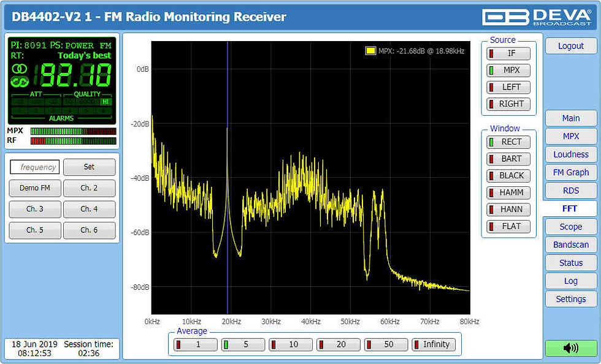Click the frequency input field
Image resolution: width=601 pixels, height=364 pixels.
pyautogui.click(x=35, y=167)
